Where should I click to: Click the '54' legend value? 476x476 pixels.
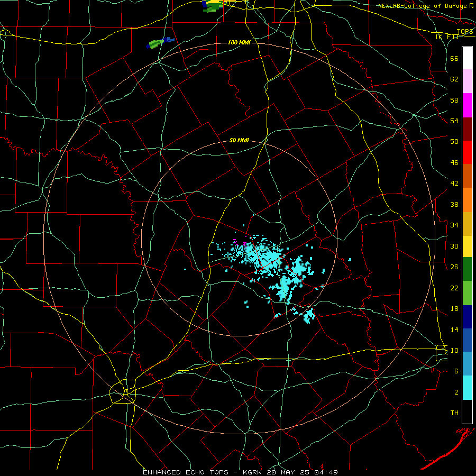click(x=454, y=121)
